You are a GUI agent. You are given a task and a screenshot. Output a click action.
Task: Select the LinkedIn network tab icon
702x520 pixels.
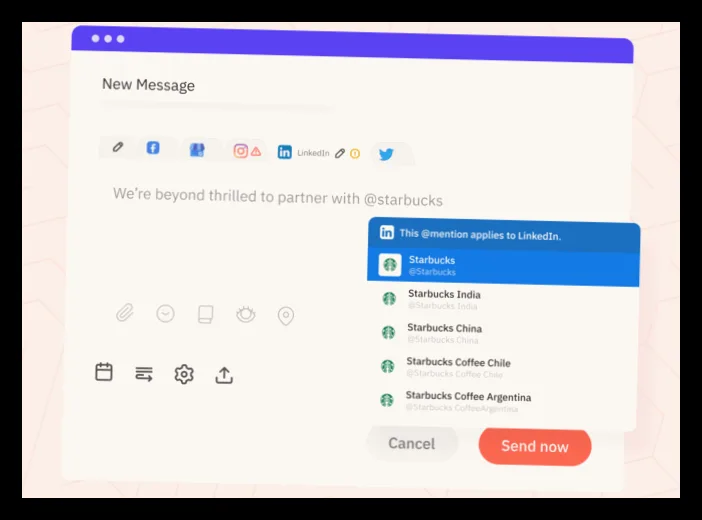284,152
